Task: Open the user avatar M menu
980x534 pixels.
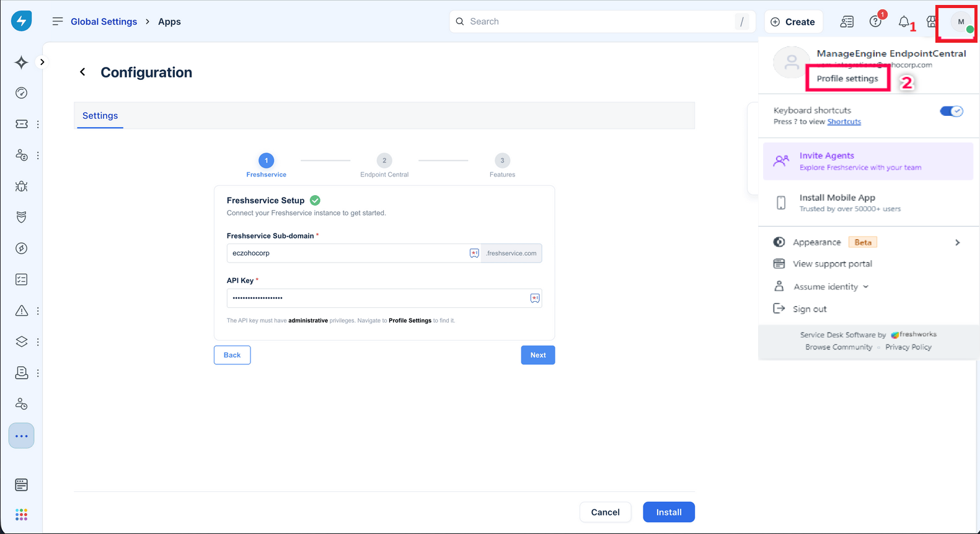Action: point(961,22)
